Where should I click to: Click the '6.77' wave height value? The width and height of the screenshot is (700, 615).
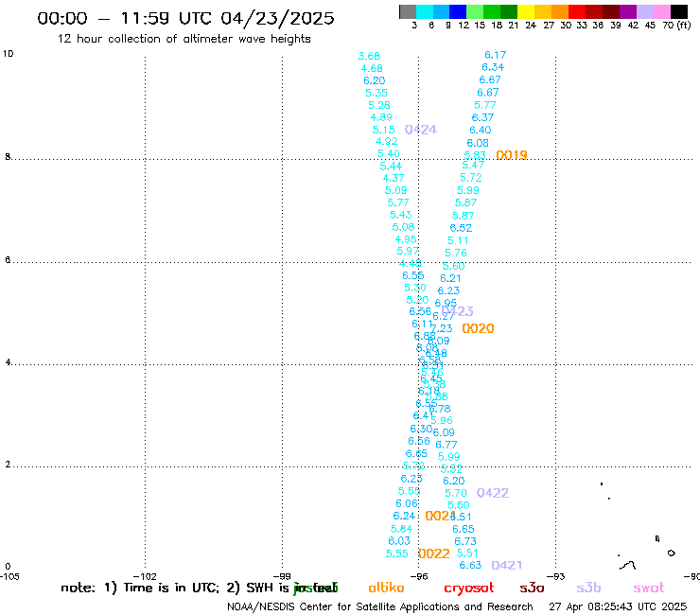click(x=446, y=445)
